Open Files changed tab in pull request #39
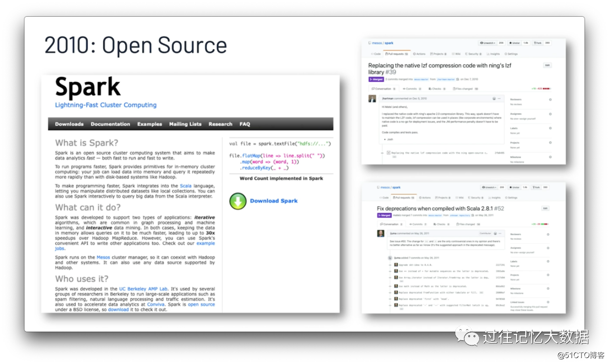This screenshot has width=609, height=364. click(465, 89)
